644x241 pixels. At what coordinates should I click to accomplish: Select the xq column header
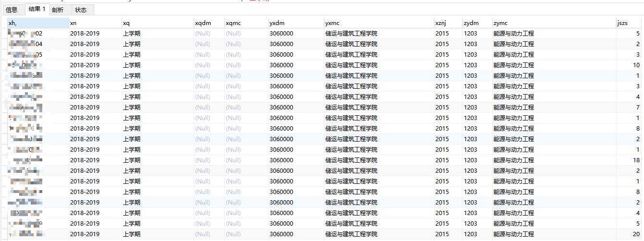158,23
